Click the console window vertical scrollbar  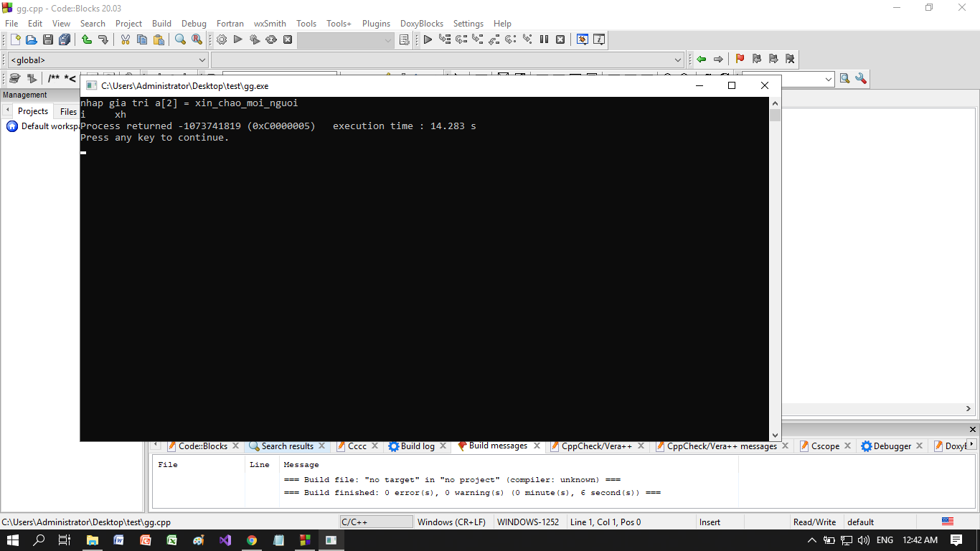(775, 273)
